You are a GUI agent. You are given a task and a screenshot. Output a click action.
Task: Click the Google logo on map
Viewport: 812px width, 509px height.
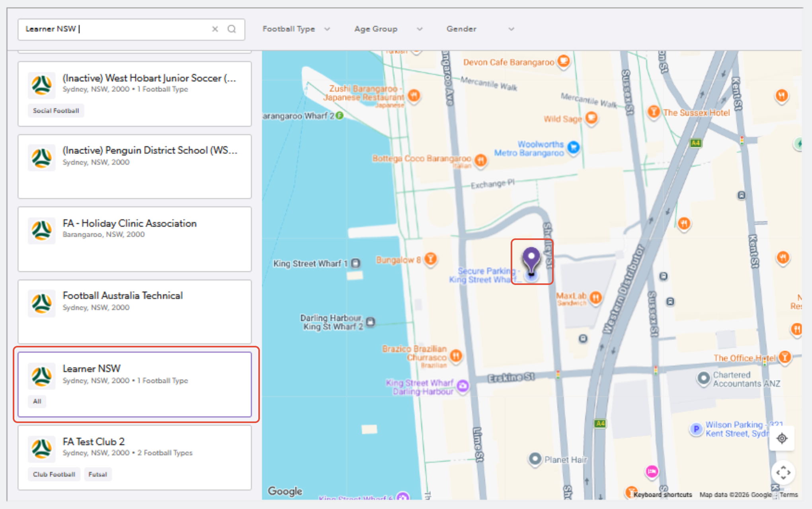coord(285,491)
